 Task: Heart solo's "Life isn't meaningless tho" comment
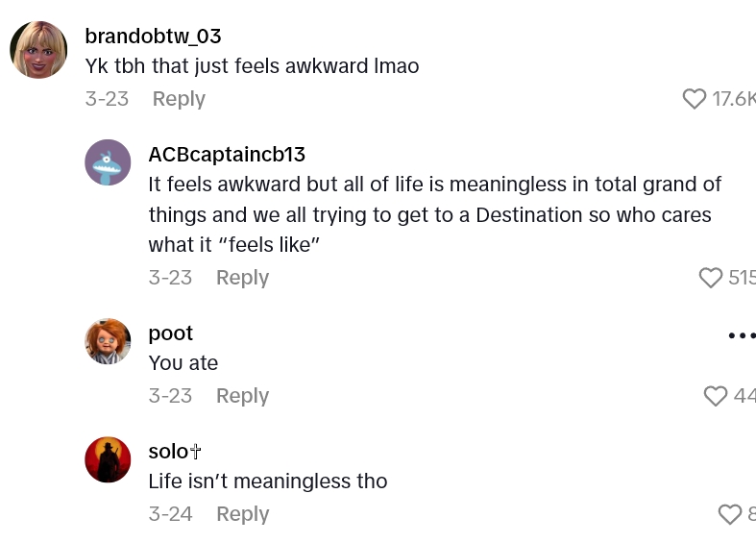click(730, 514)
